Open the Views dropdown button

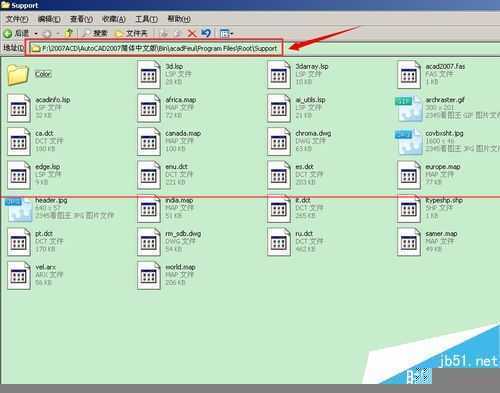coord(227,33)
